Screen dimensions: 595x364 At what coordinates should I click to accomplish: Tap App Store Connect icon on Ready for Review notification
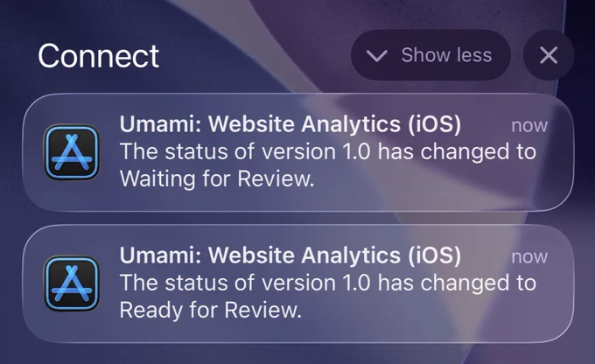pos(72,283)
